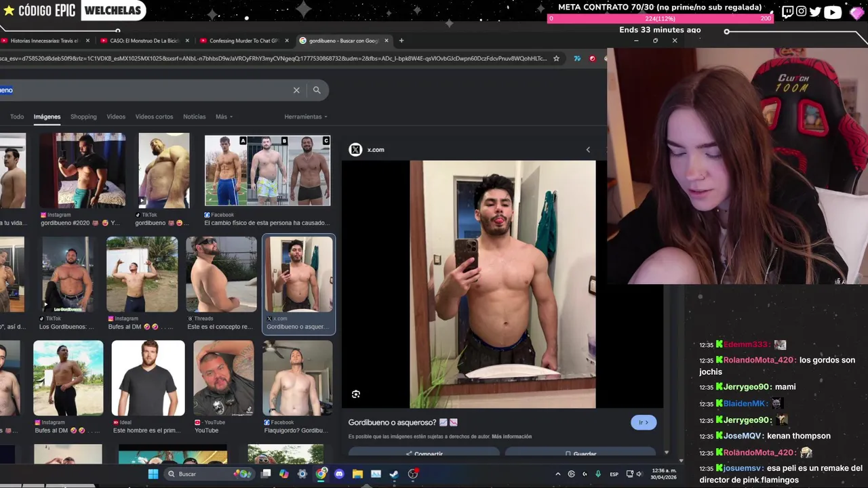Clear the Google search box

(296, 90)
